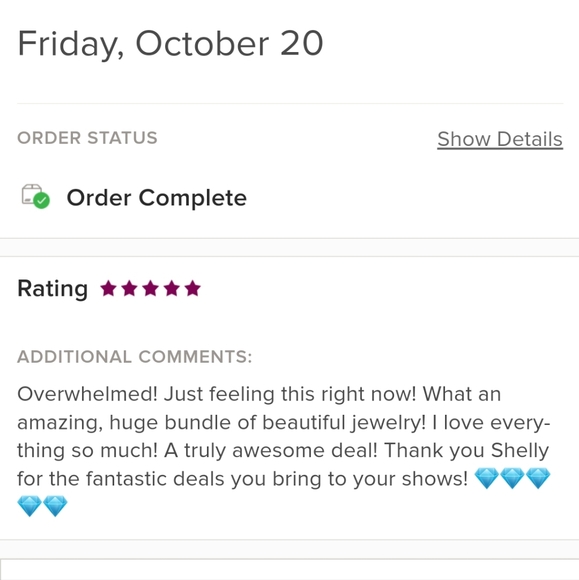579x580 pixels.
Task: Click the empty box at page bottom
Action: coord(289,570)
